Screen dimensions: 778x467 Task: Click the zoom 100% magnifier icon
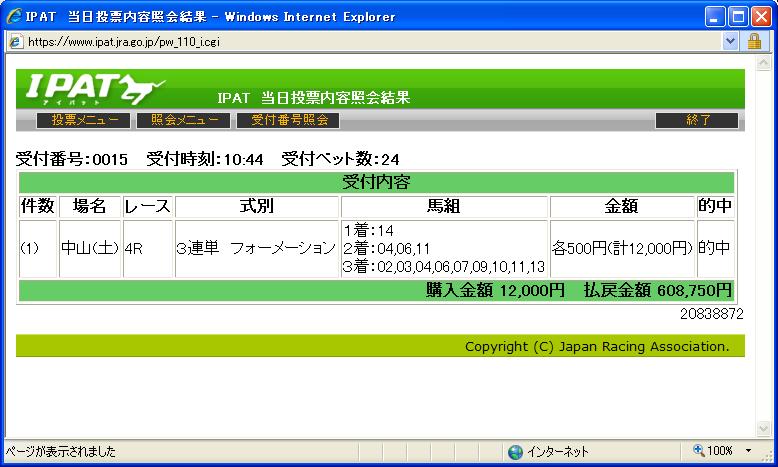699,450
